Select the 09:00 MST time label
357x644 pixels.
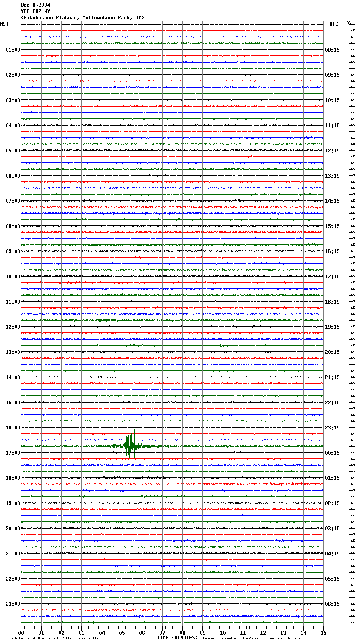click(13, 251)
